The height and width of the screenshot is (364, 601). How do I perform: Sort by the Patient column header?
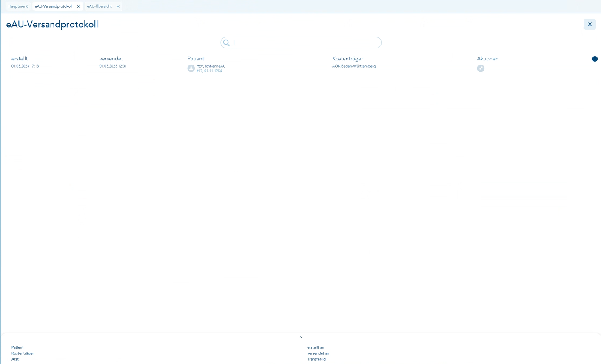[x=196, y=59]
